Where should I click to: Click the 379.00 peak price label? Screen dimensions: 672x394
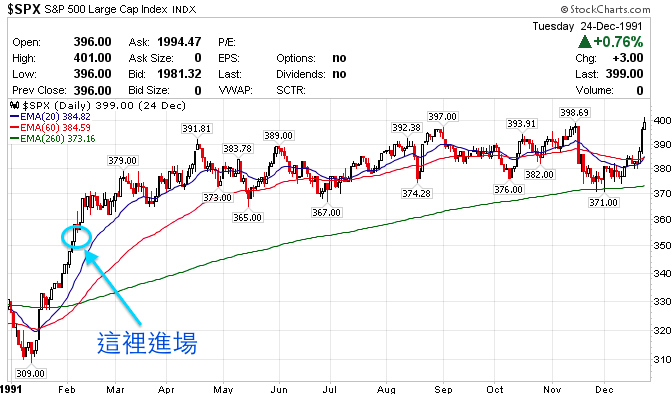tap(122, 160)
